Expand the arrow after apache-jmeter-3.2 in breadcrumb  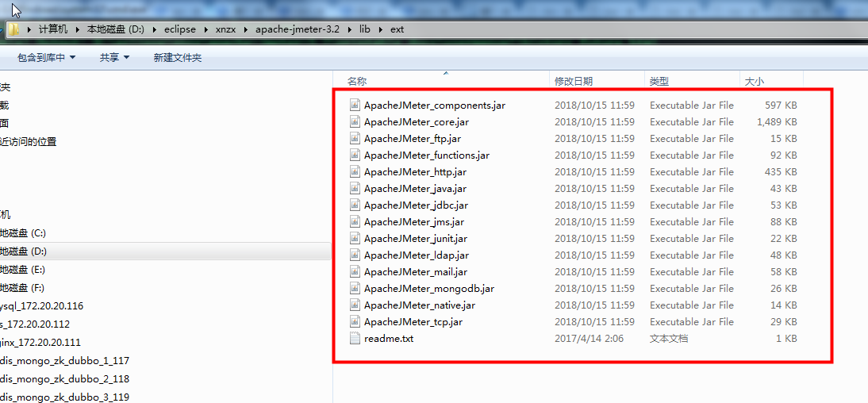pos(349,29)
